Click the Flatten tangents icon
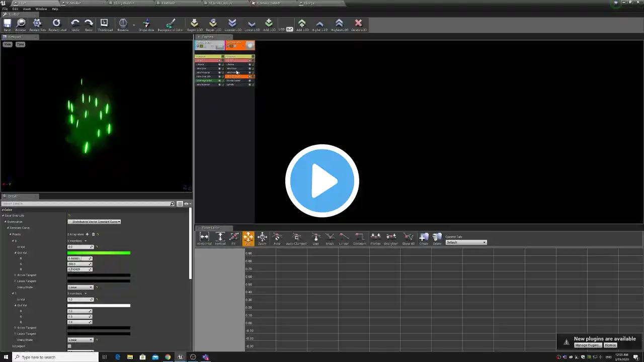This screenshot has height=362, width=644. (x=375, y=238)
